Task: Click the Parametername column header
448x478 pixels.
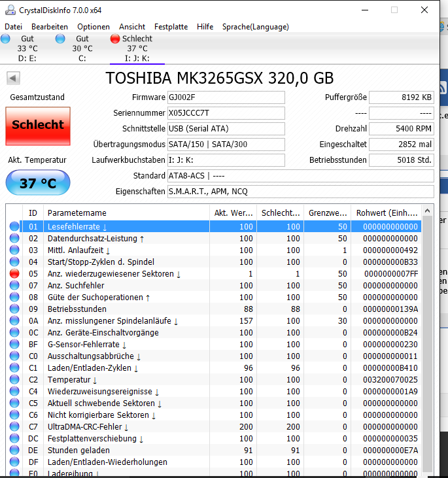Action: coord(126,213)
